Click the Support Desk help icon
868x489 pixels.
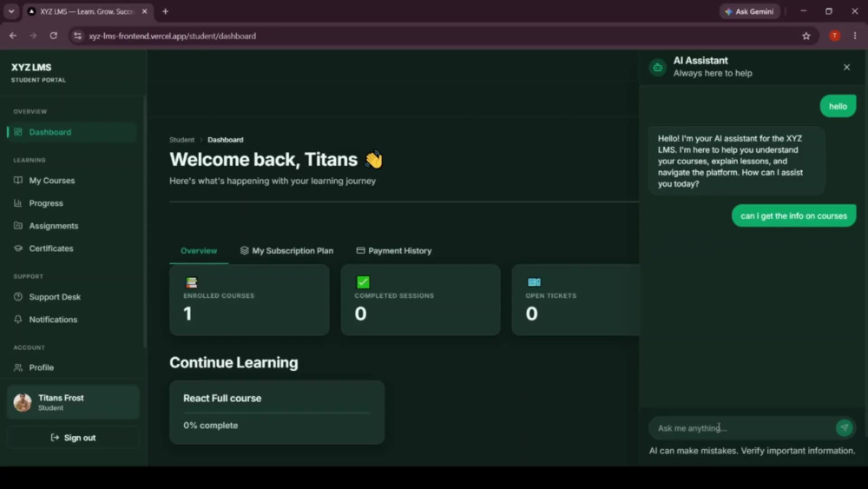18,297
